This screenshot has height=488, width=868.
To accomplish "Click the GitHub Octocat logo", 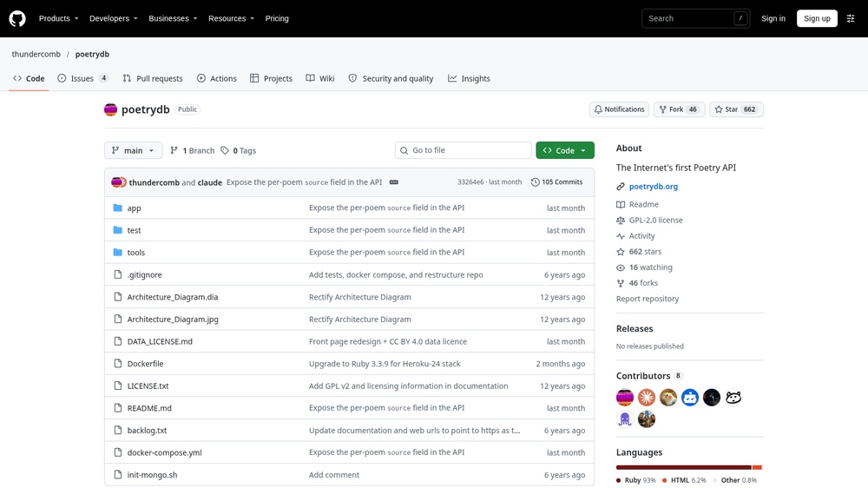I will (17, 18).
